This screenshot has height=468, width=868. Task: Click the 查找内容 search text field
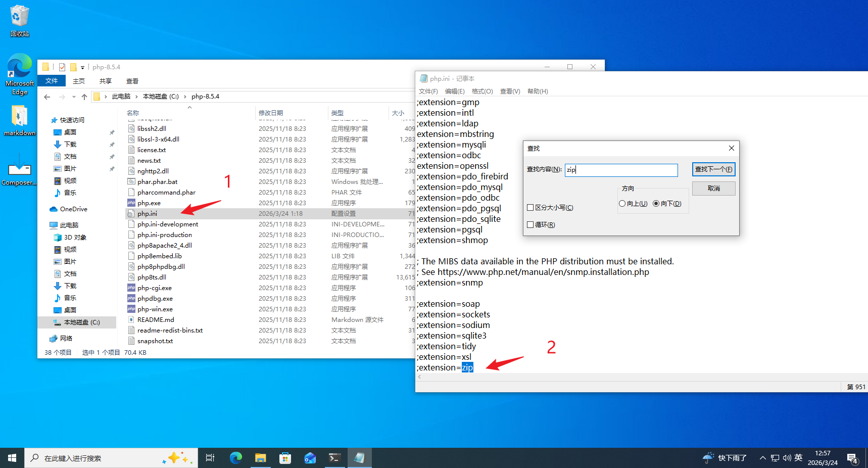[621, 170]
